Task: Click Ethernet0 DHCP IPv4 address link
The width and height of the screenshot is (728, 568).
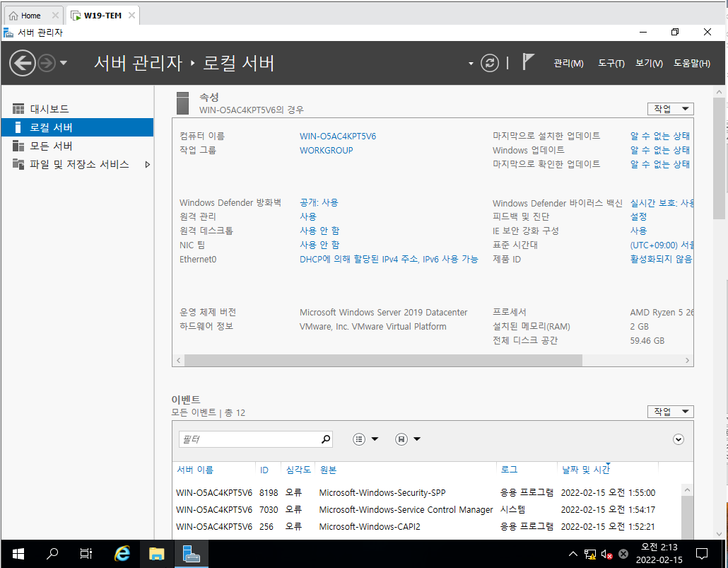Action: pyautogui.click(x=389, y=259)
